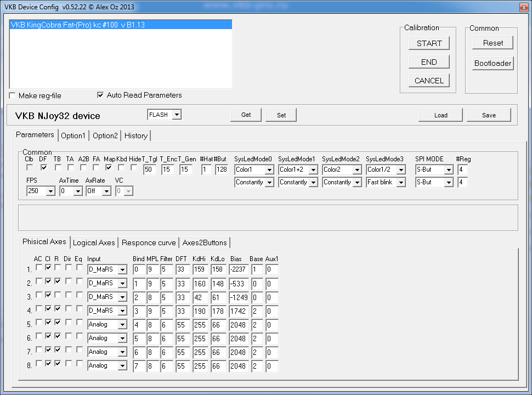Toggle the Clb checkbox

[x=30, y=168]
